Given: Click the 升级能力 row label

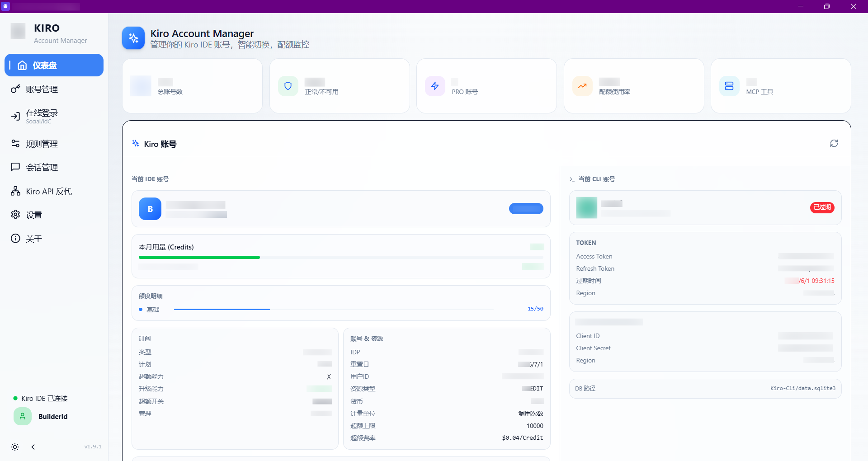Looking at the screenshot, I should coord(151,389).
